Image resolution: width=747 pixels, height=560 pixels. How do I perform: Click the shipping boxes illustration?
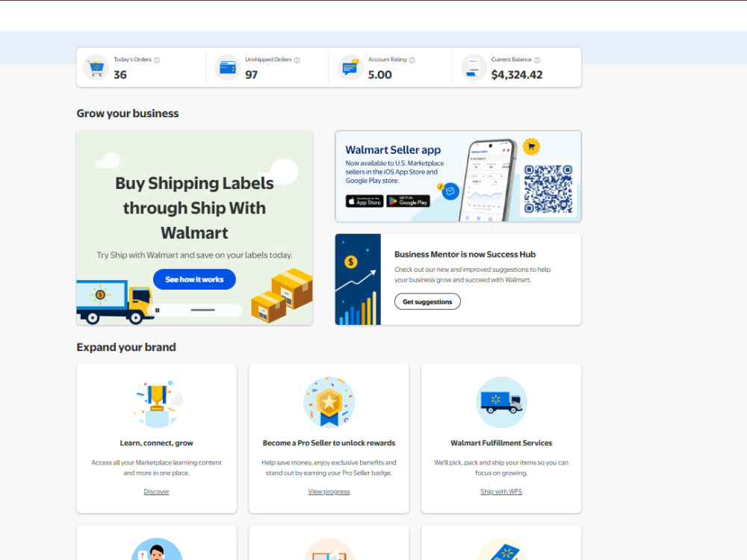point(282,295)
